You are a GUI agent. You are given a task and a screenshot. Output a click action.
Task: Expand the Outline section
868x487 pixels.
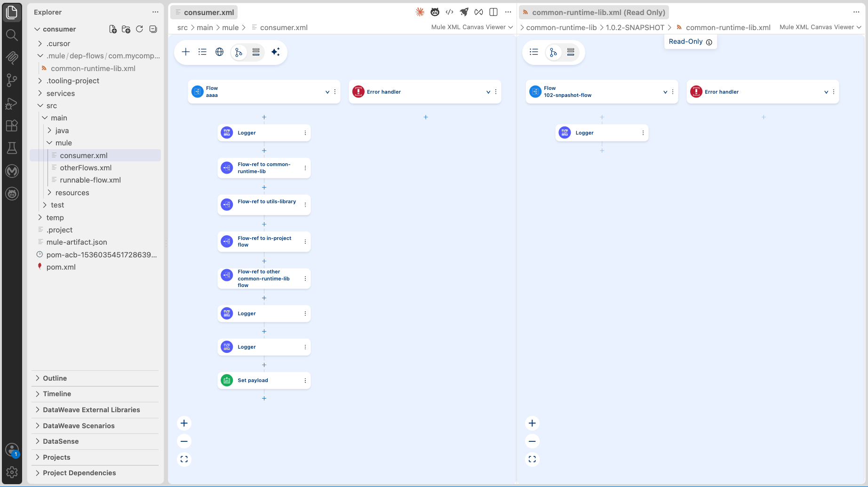pos(95,378)
